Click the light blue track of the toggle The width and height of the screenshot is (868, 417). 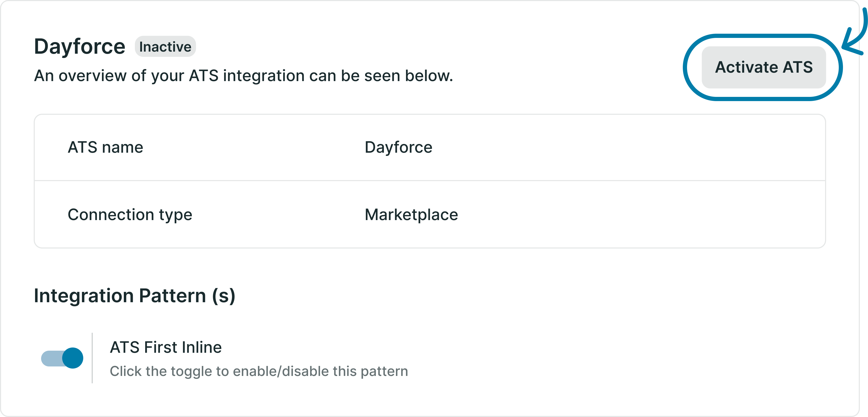[x=51, y=358]
